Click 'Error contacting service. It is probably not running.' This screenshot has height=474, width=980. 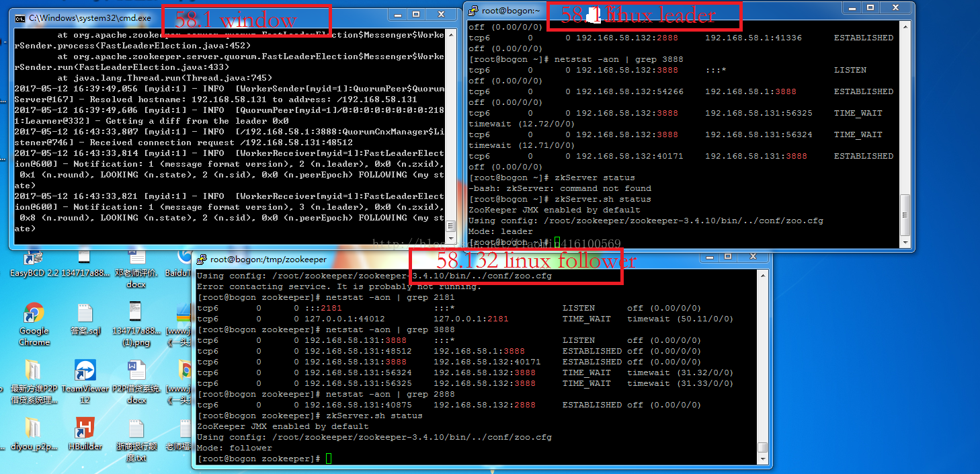339,286
